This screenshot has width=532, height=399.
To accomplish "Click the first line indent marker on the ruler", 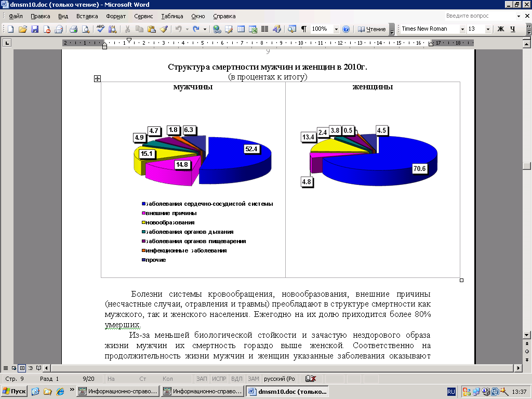I will [129, 41].
